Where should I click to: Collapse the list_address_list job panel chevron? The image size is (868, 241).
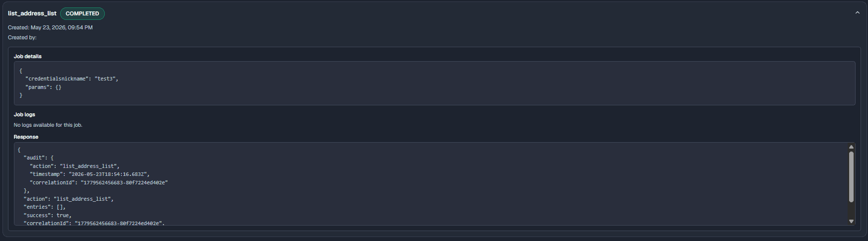pos(857,13)
